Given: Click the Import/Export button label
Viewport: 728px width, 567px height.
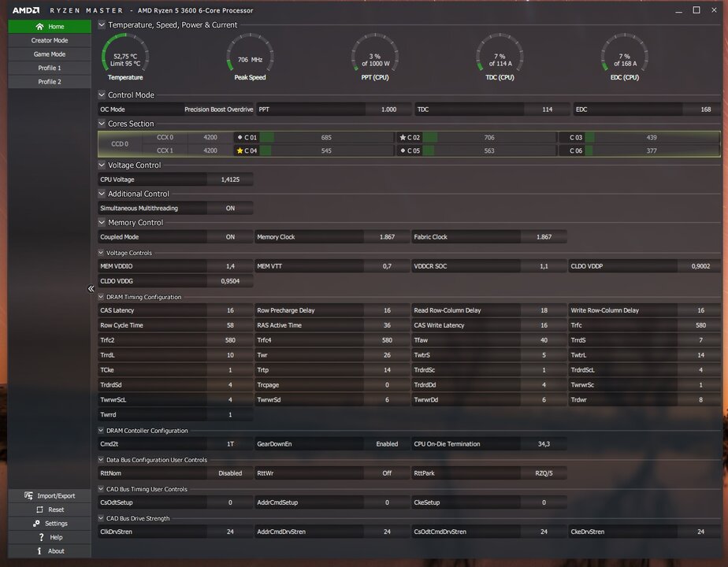Looking at the screenshot, I should point(56,496).
